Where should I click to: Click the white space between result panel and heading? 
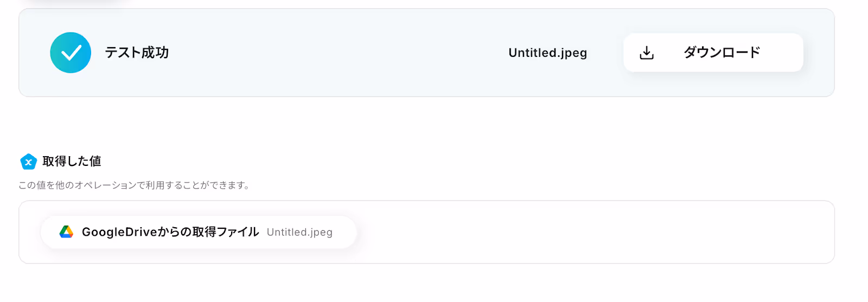(426, 125)
